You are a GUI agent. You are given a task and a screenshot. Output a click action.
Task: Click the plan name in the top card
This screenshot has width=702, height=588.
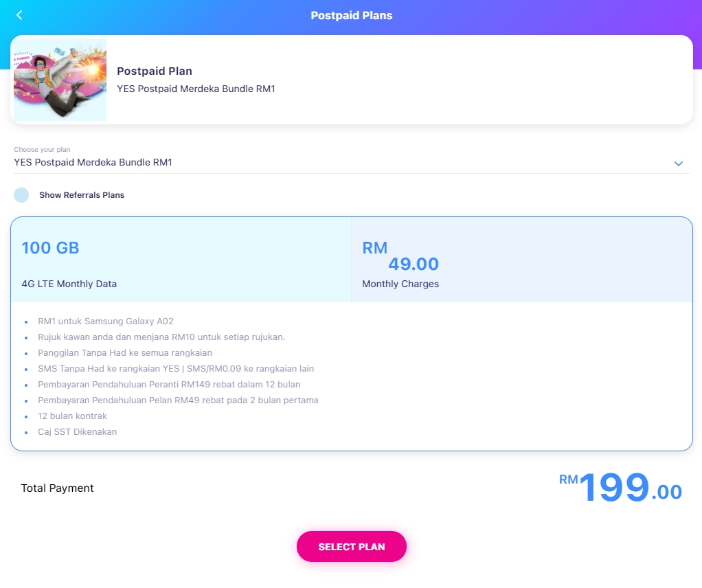click(x=196, y=89)
